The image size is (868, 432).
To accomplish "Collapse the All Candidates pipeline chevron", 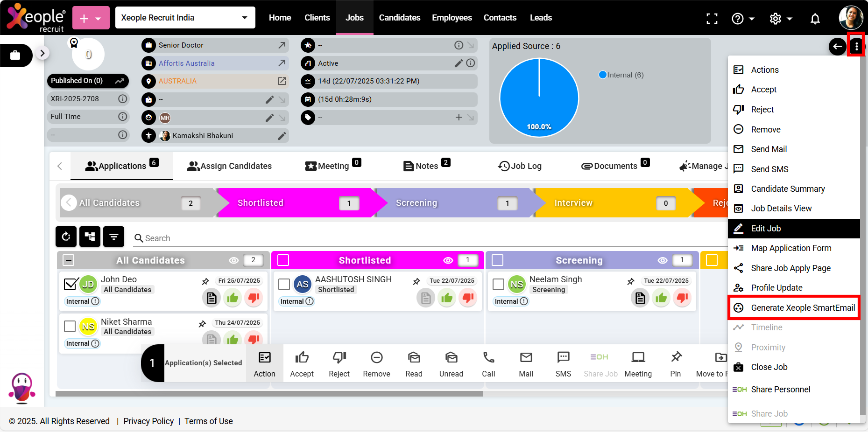I will [x=69, y=202].
